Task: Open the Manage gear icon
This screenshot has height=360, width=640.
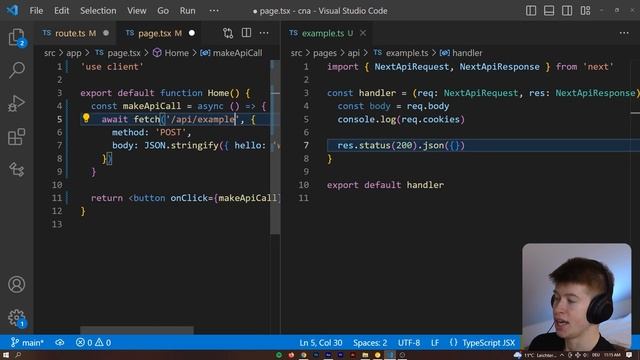Action: coord(16,318)
